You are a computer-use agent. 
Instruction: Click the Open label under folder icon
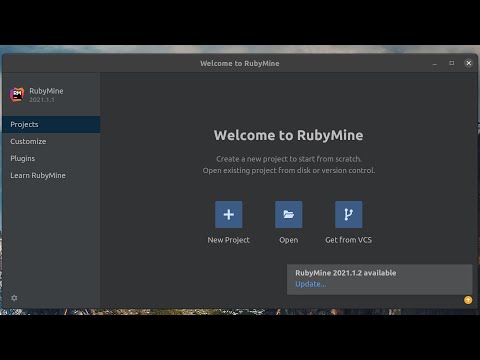pos(289,240)
